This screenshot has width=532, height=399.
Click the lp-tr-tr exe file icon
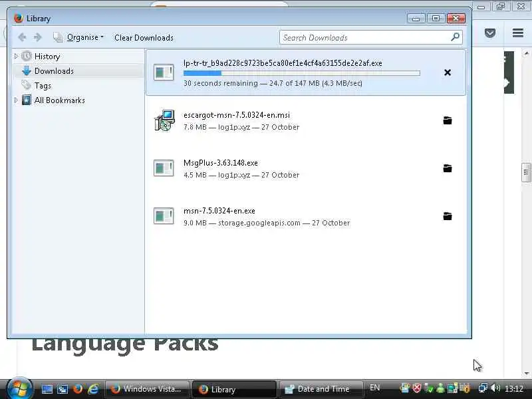coord(164,72)
